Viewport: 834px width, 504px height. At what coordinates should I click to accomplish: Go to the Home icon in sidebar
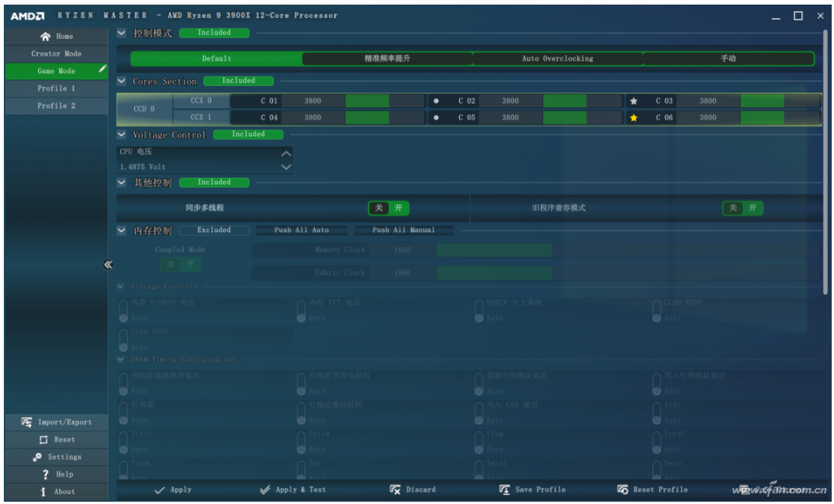tap(45, 36)
